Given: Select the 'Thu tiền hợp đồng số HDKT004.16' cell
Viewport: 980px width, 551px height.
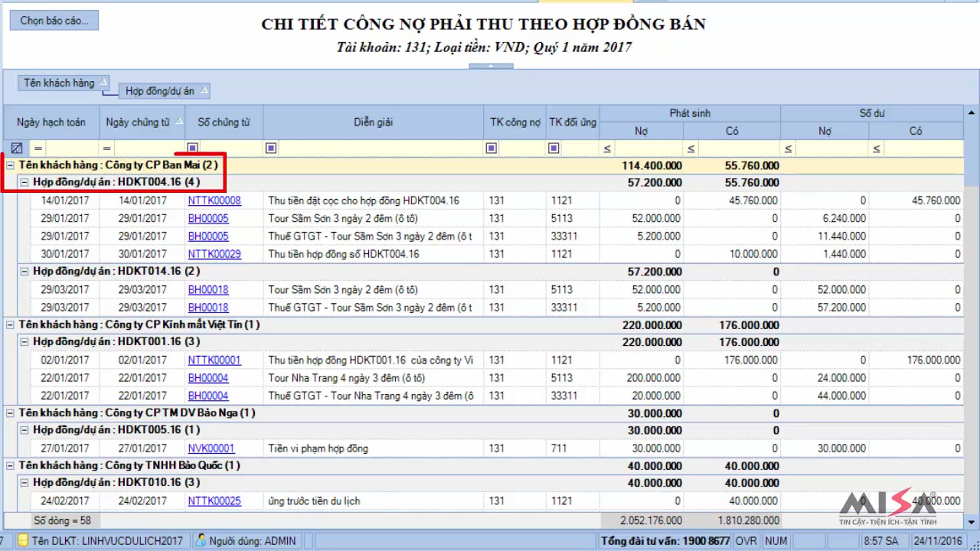Looking at the screenshot, I should (x=373, y=254).
